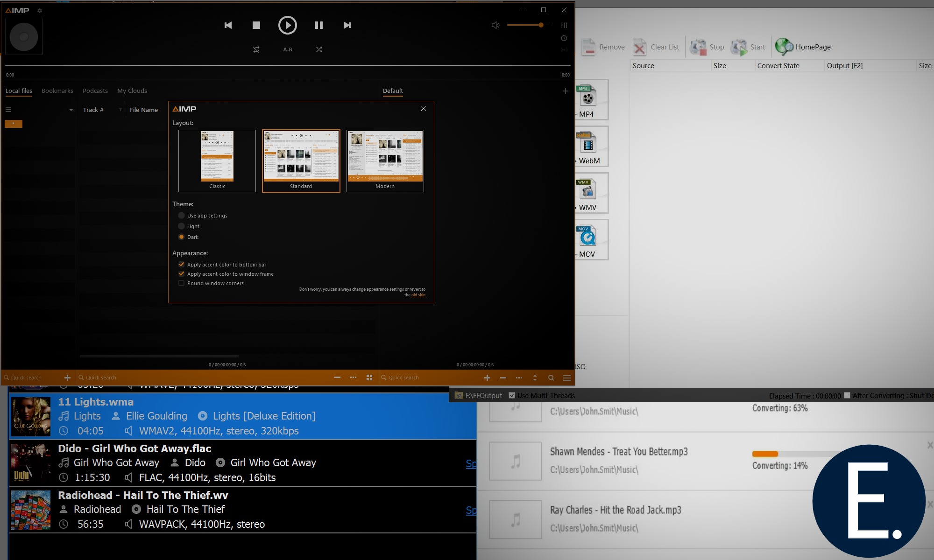Open the library hamburger menu
The width and height of the screenshot is (934, 560).
[x=8, y=110]
